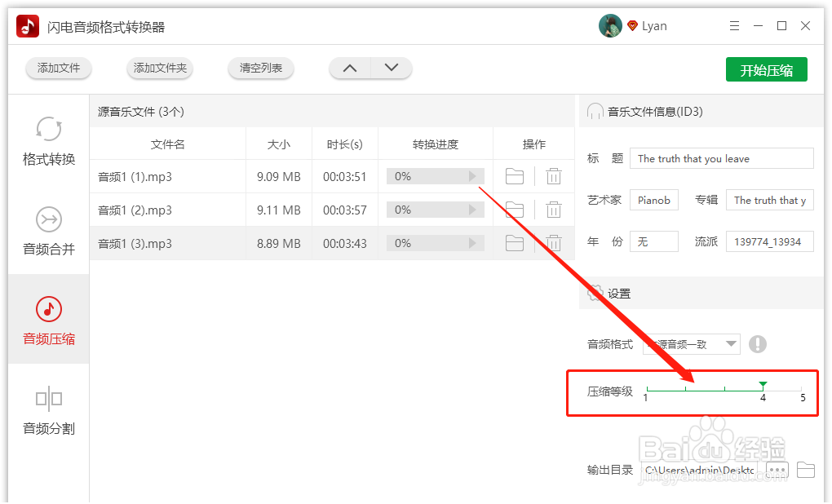
Task: Open output folder icon for 音频1 (1).mp3
Action: click(515, 175)
